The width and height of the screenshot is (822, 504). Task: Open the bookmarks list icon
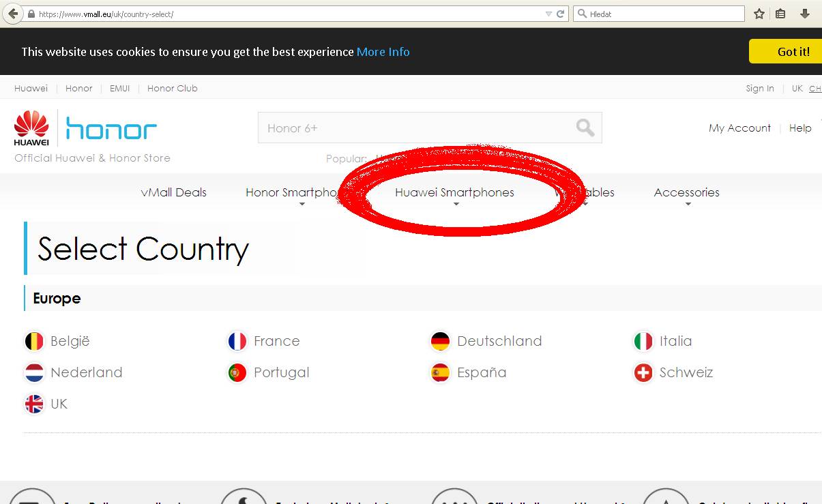pyautogui.click(x=781, y=14)
